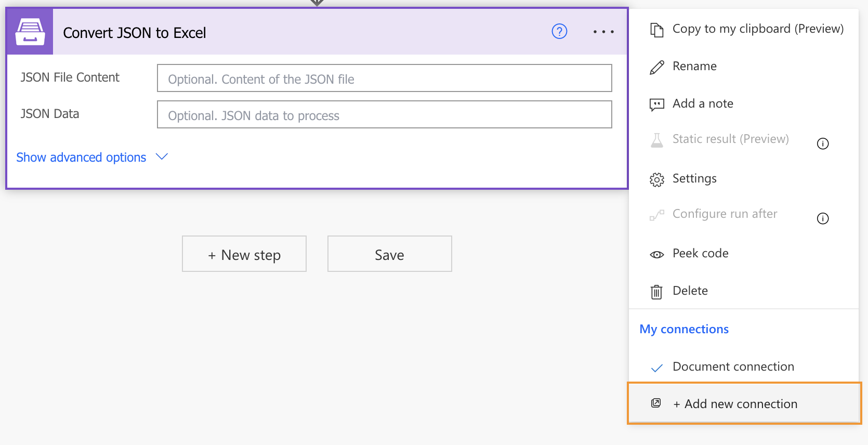The height and width of the screenshot is (445, 868).
Task: Open Settings from the action menu
Action: pos(694,178)
